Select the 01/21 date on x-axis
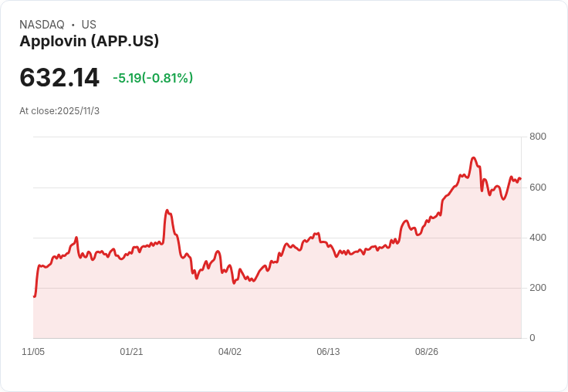Screen dimensions: 568x392 pyautogui.click(x=131, y=352)
